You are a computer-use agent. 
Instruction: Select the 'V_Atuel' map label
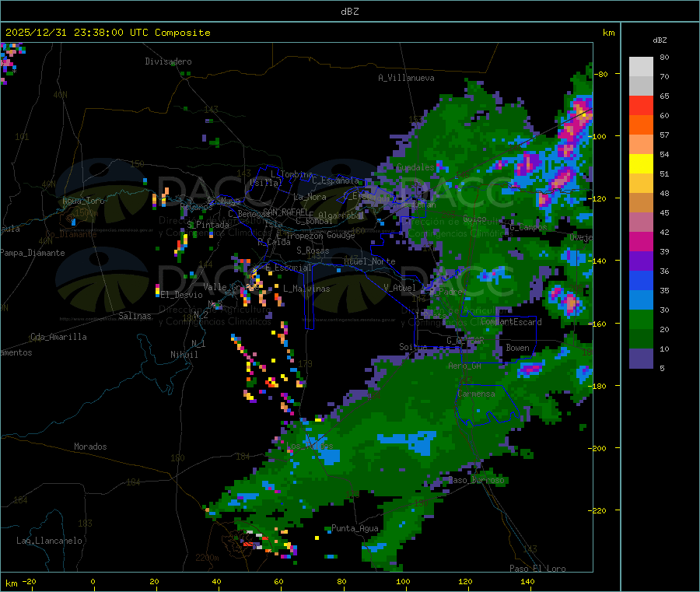400,288
